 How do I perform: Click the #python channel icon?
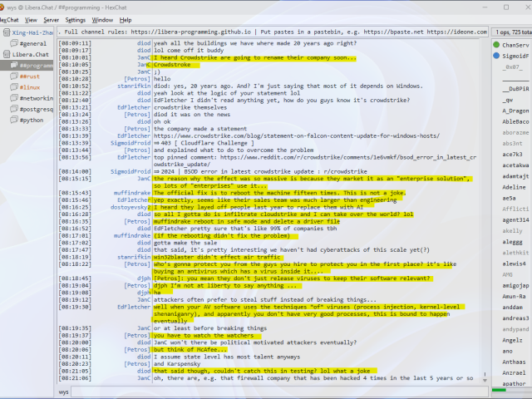pyautogui.click(x=14, y=119)
